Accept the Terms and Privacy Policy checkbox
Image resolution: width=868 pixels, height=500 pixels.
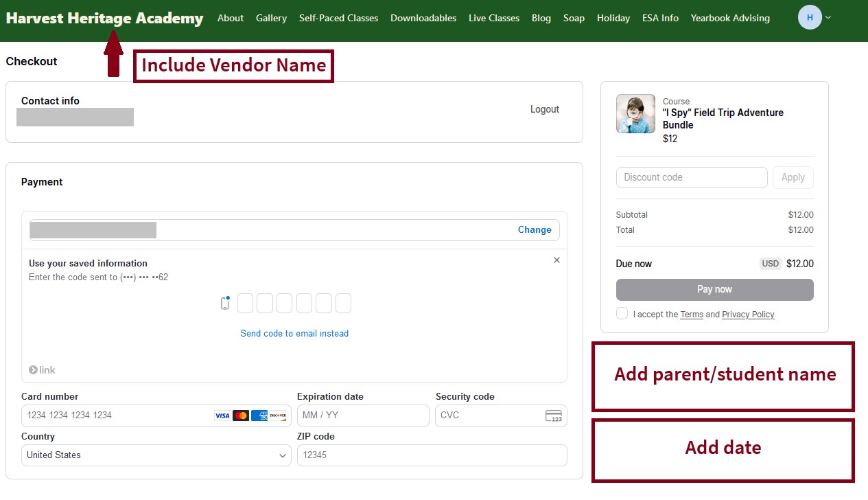tap(622, 314)
